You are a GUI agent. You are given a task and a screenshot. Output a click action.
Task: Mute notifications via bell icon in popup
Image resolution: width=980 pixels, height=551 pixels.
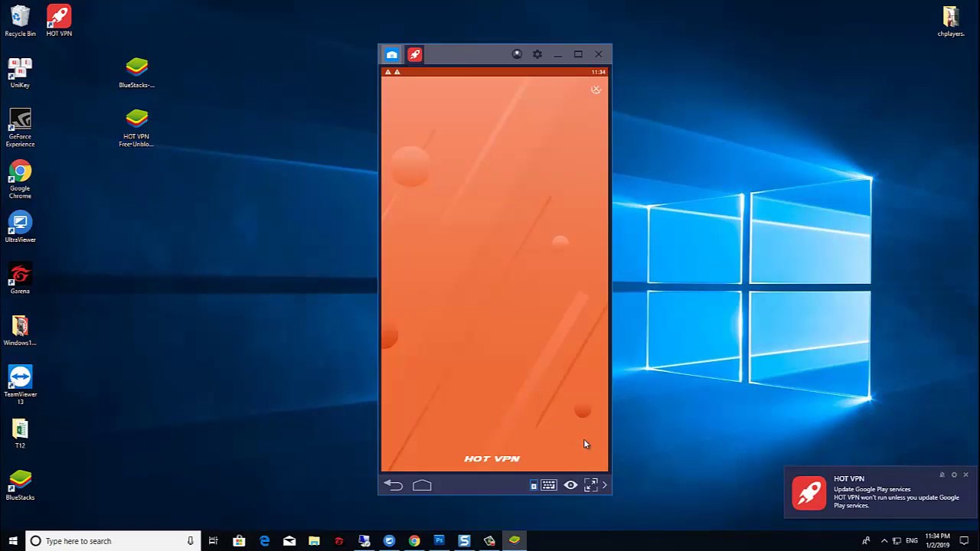pyautogui.click(x=942, y=475)
